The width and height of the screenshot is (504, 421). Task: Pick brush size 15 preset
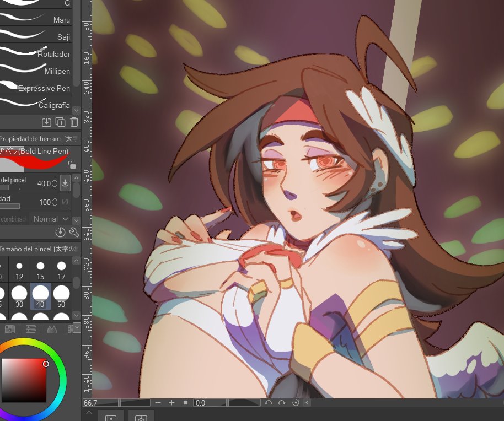click(x=40, y=270)
